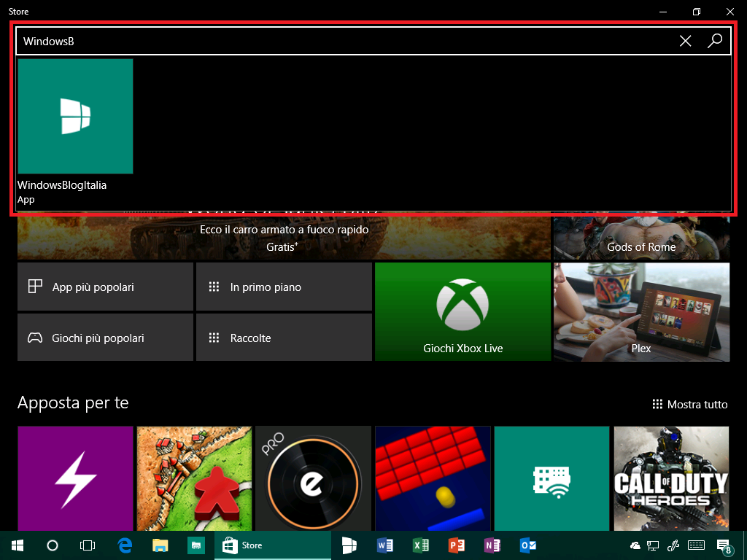The width and height of the screenshot is (747, 560).
Task: Launch OneNote from taskbar
Action: tap(492, 545)
